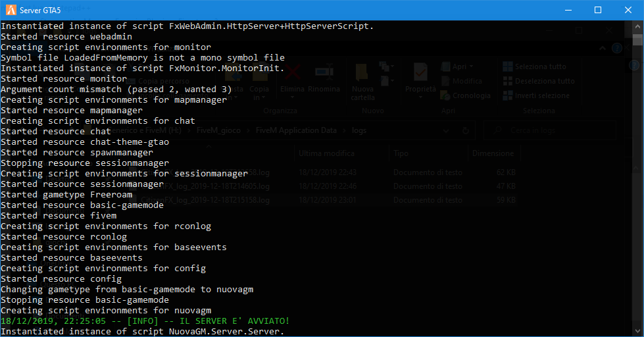Maximize the Server GTA5 console window

(x=598, y=10)
